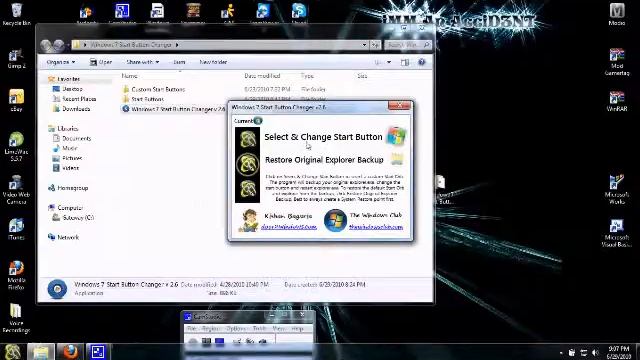Open CamStudio File menu
640x360 pixels.
pos(191,328)
